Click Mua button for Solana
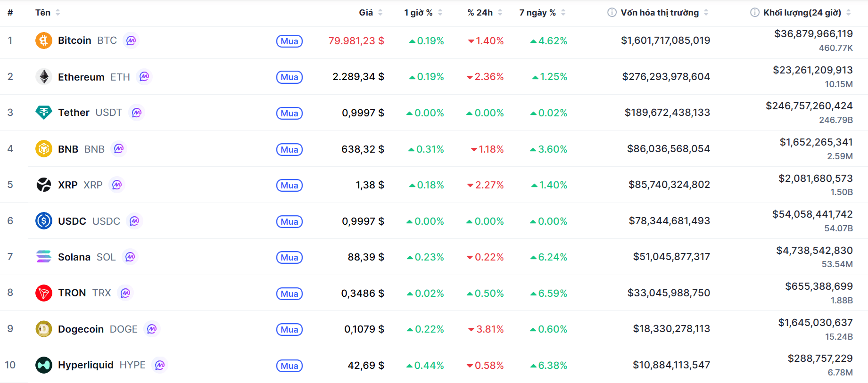 (289, 257)
